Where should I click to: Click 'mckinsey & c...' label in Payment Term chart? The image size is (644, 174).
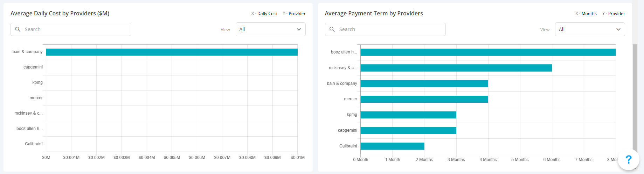343,68
